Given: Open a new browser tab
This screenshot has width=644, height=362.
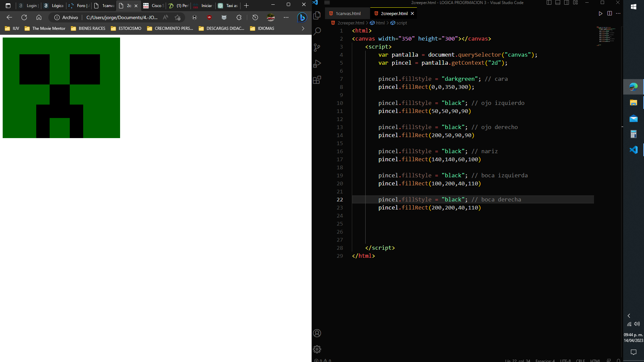Looking at the screenshot, I should (246, 6).
